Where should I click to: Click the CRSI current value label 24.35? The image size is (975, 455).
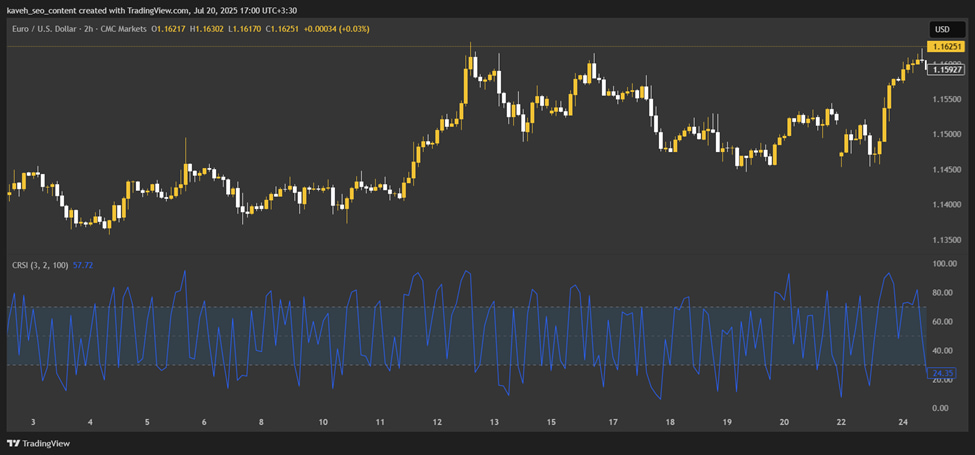click(x=943, y=374)
